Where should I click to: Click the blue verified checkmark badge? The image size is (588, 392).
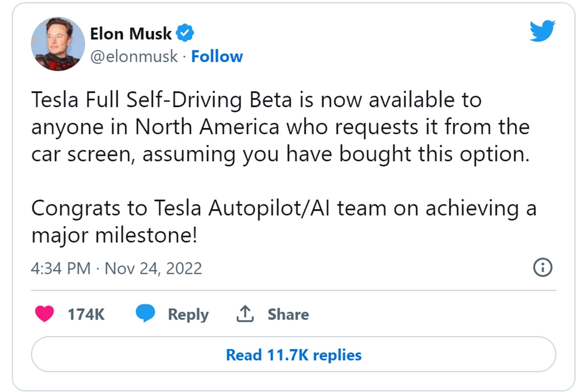186,34
